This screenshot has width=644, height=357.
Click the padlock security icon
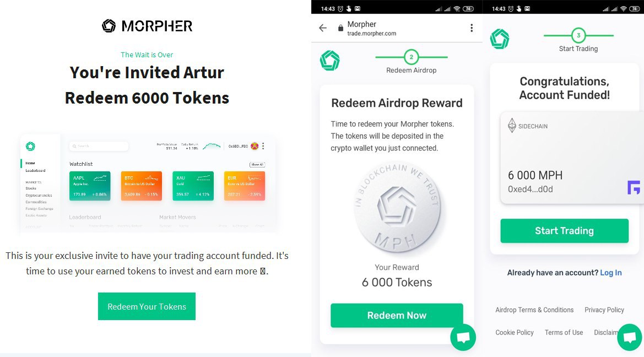(340, 28)
